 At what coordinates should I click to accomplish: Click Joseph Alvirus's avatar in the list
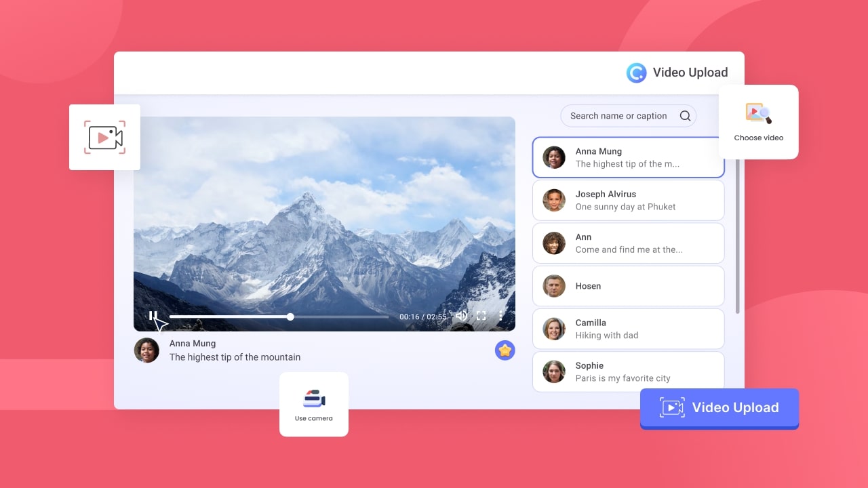coord(554,200)
